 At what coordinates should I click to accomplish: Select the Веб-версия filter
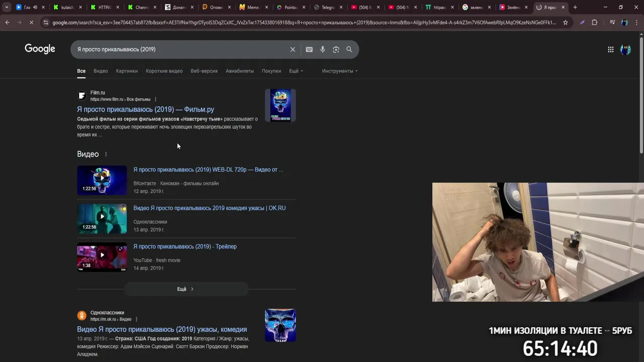[204, 71]
